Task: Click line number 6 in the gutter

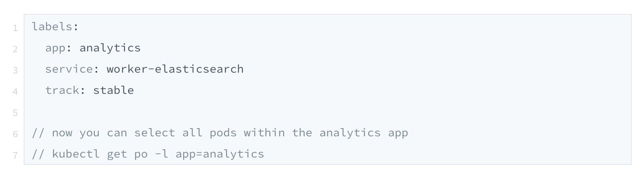Action: tap(15, 134)
